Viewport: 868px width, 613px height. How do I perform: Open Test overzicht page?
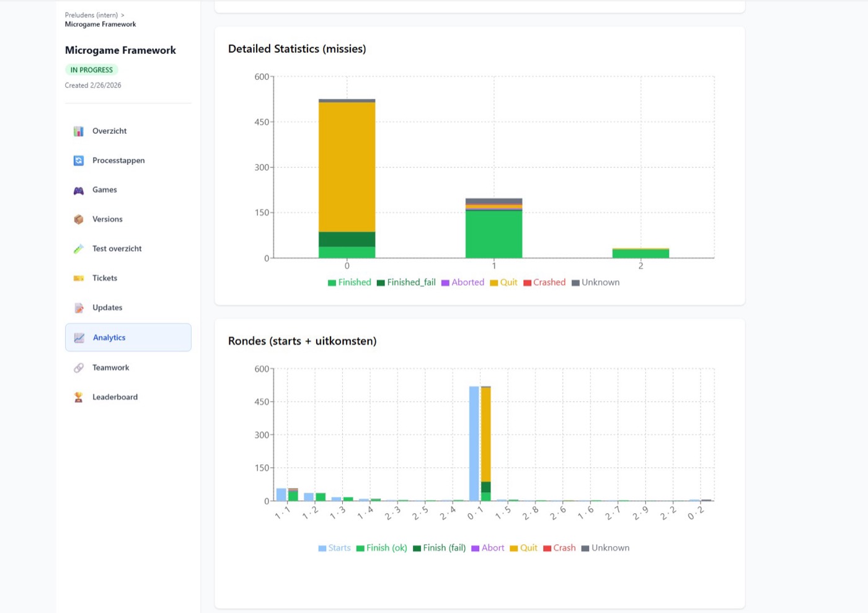128,249
